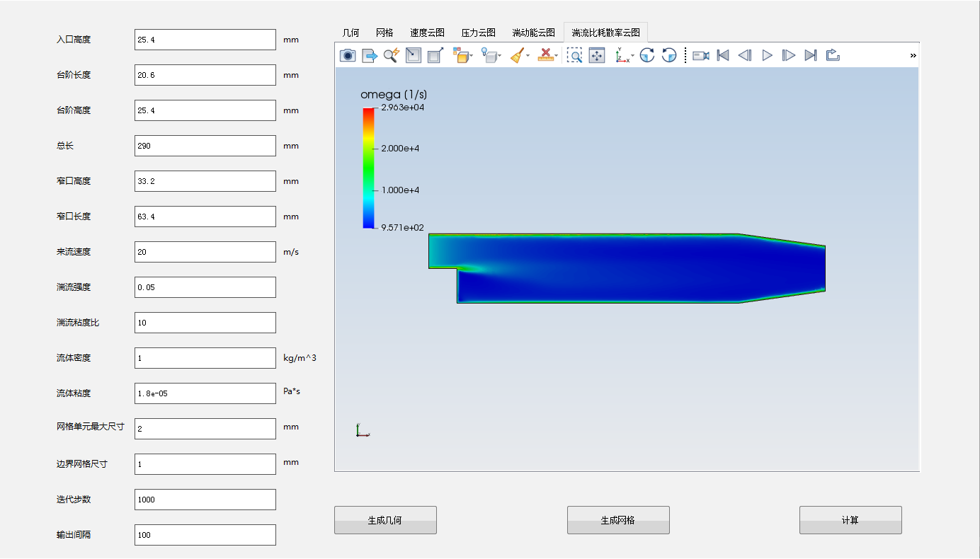Click the XYZ axes orientation icon
The width and height of the screenshot is (980, 559).
click(x=622, y=55)
